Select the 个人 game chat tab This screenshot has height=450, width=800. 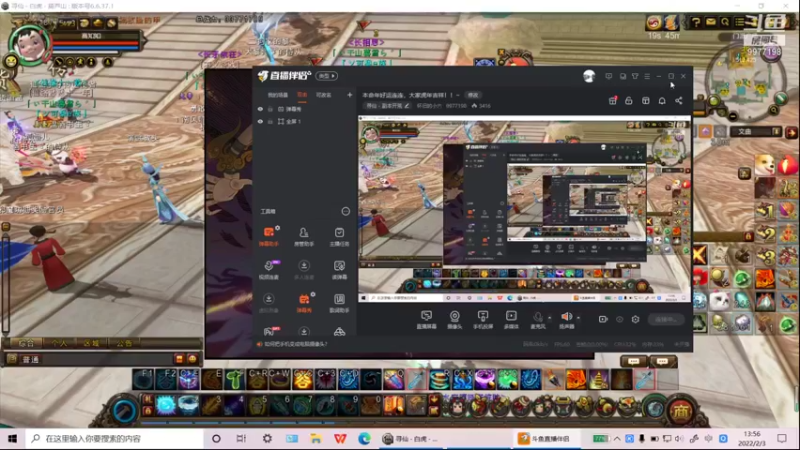(x=59, y=343)
